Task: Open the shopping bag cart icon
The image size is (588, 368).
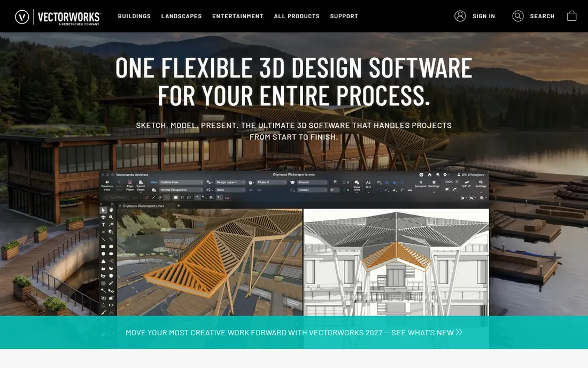Action: [571, 16]
